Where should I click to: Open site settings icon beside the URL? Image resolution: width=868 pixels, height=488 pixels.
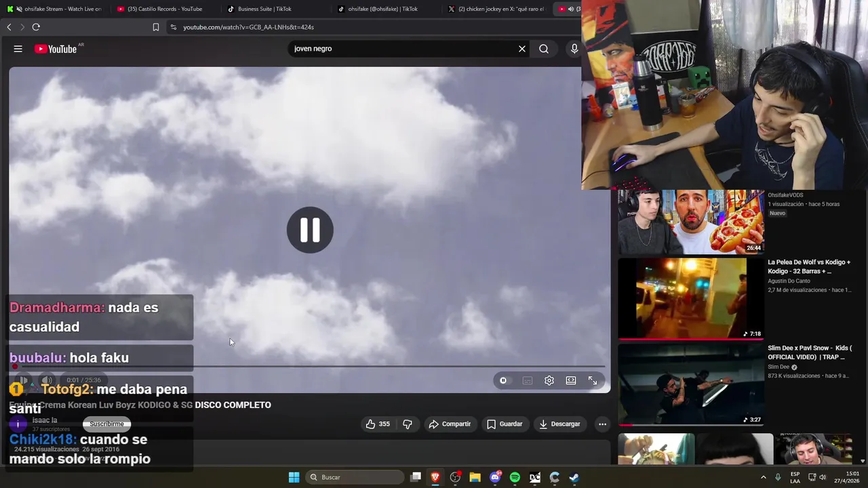[174, 27]
